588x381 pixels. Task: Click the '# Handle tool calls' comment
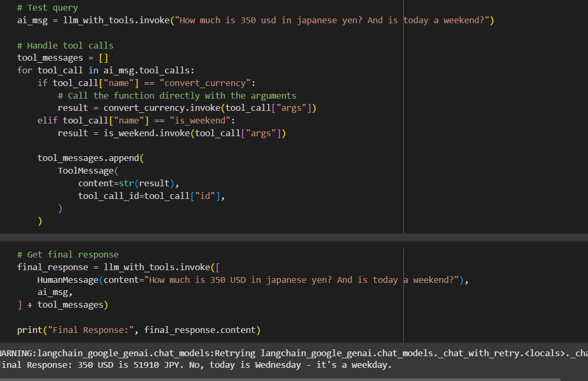click(x=65, y=45)
